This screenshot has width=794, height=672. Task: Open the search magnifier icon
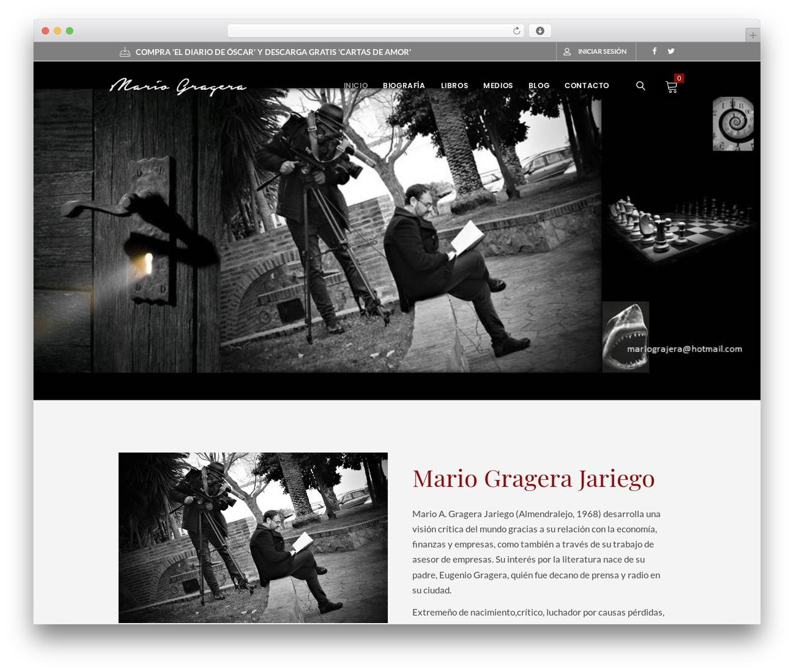click(641, 86)
